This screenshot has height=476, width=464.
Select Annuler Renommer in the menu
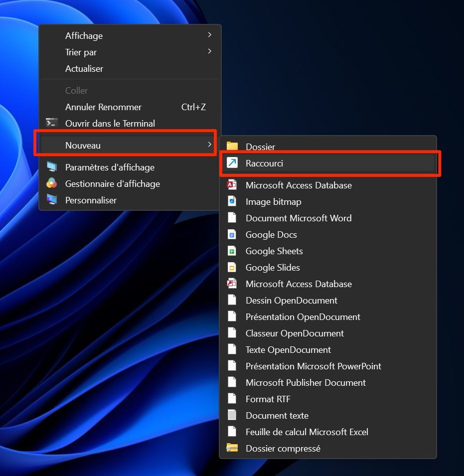130,107
